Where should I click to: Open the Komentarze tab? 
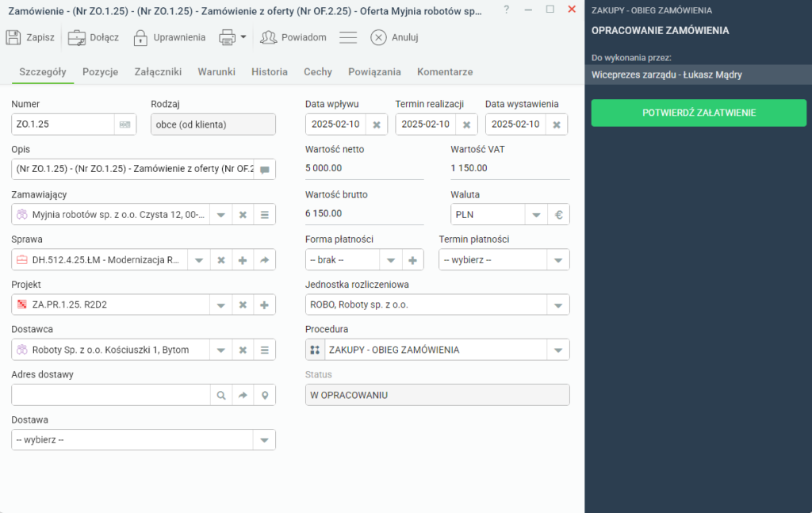[445, 72]
